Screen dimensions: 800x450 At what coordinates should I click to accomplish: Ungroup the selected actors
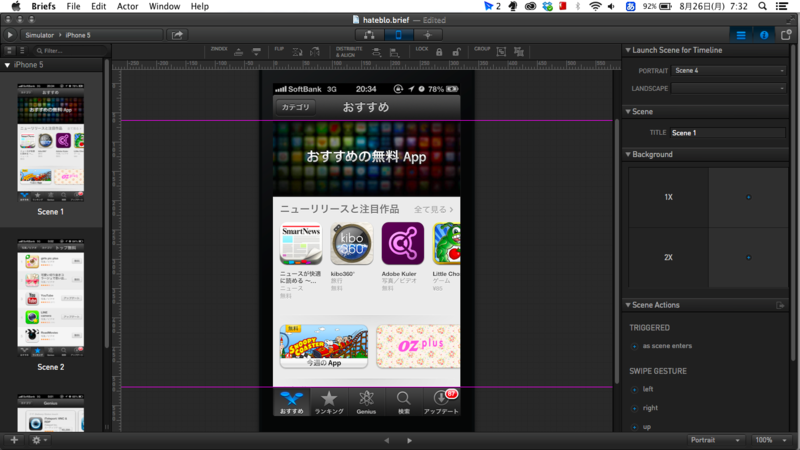(x=519, y=52)
